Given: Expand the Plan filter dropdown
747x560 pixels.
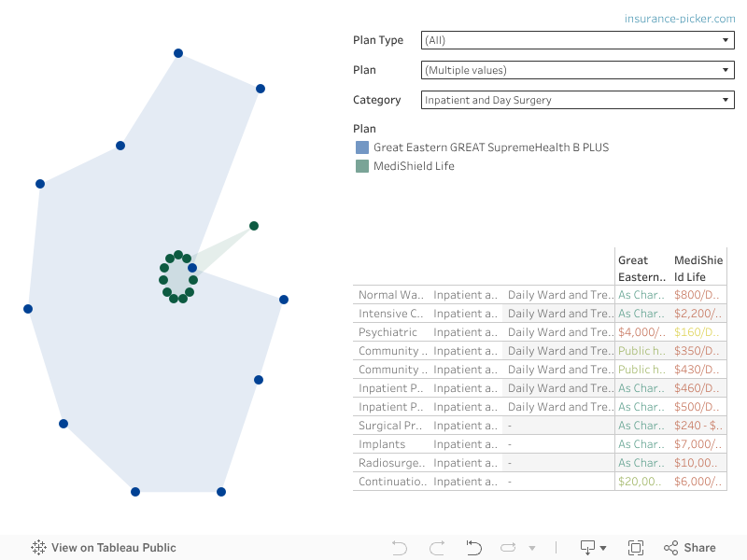Looking at the screenshot, I should 577,70.
